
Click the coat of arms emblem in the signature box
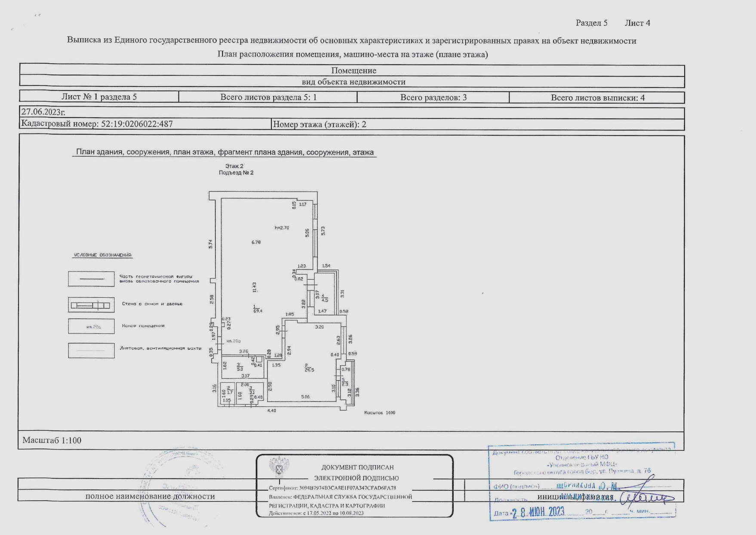(x=279, y=467)
